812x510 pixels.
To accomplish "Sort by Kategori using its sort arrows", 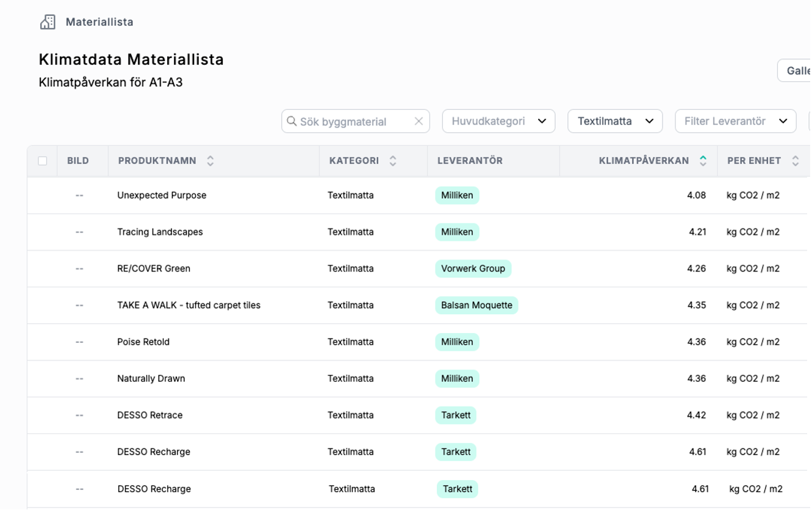I will (393, 160).
